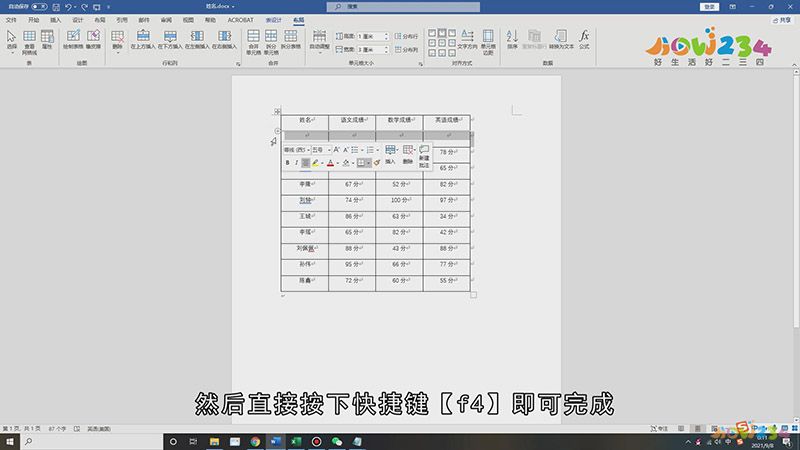
Task: Click Insert Above (在上方插入)
Action: click(x=143, y=39)
